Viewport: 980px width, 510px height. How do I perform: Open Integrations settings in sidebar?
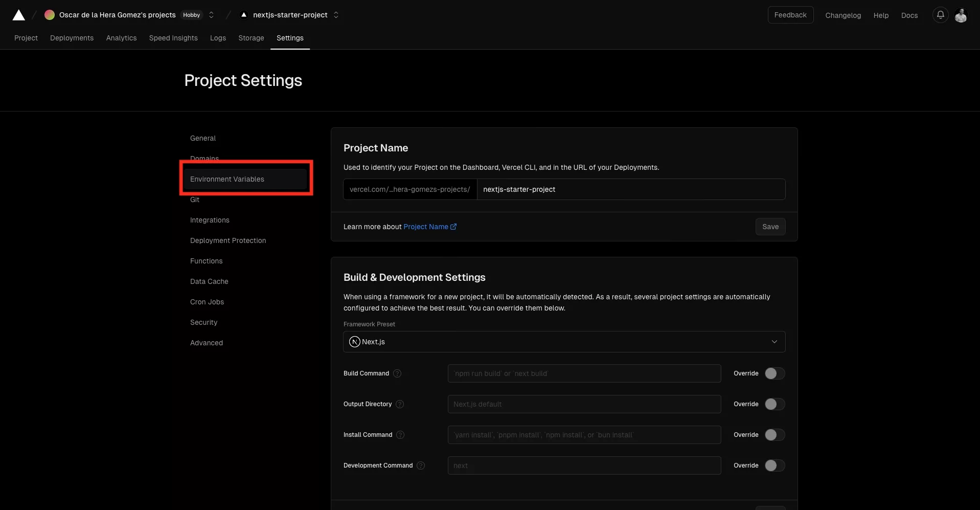(210, 220)
